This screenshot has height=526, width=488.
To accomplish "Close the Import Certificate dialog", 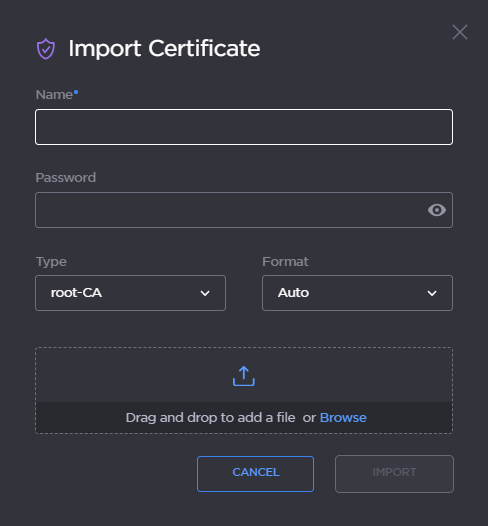I will click(x=459, y=32).
